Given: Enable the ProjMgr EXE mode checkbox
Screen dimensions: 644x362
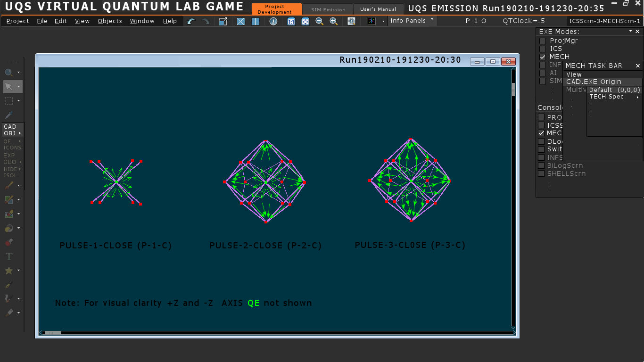Looking at the screenshot, I should tap(543, 41).
